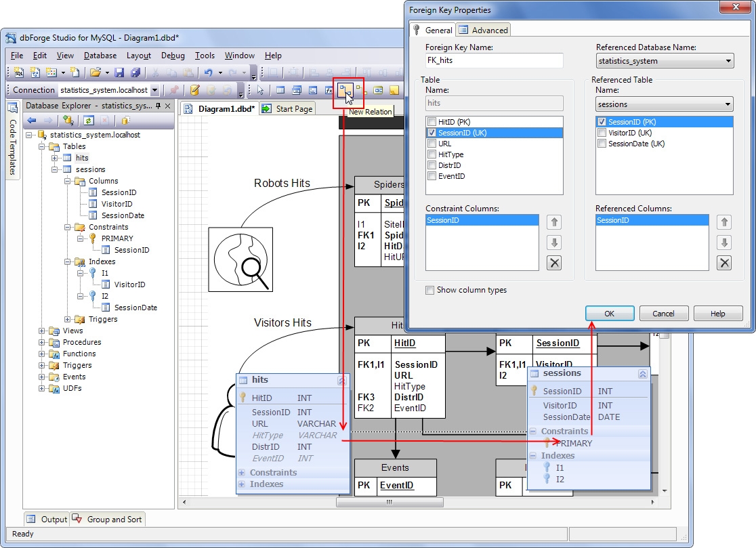Collapse the sessions table tree node
Viewport: 756px width, 548px height.
[x=54, y=169]
